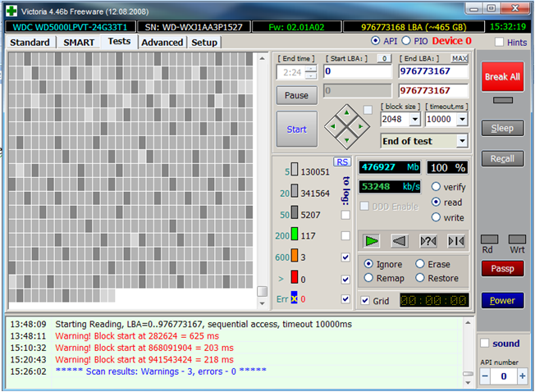Open the timeout ms dropdown
Image resolution: width=535 pixels, height=392 pixels.
click(462, 119)
